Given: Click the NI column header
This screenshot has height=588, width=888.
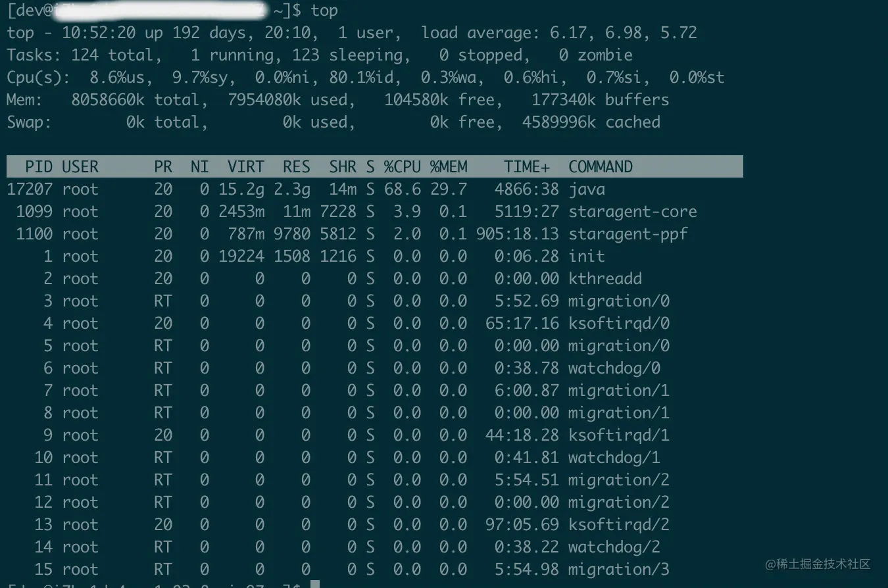Looking at the screenshot, I should [x=200, y=167].
